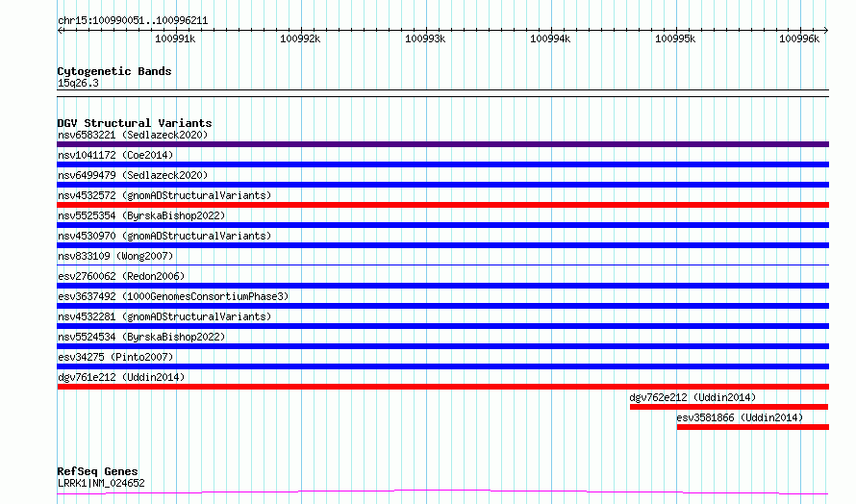Viewport: 856px width, 504px height.
Task: Click the short red bar under esv3581866
Action: click(x=753, y=427)
